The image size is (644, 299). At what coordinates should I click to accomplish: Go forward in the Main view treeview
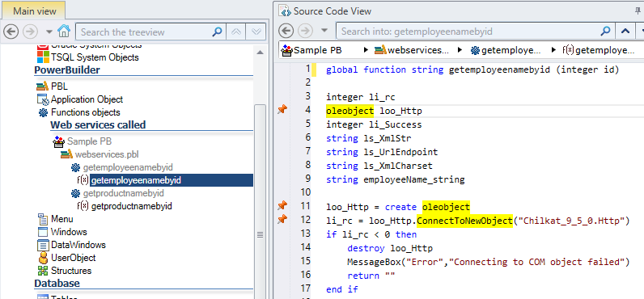[30, 32]
